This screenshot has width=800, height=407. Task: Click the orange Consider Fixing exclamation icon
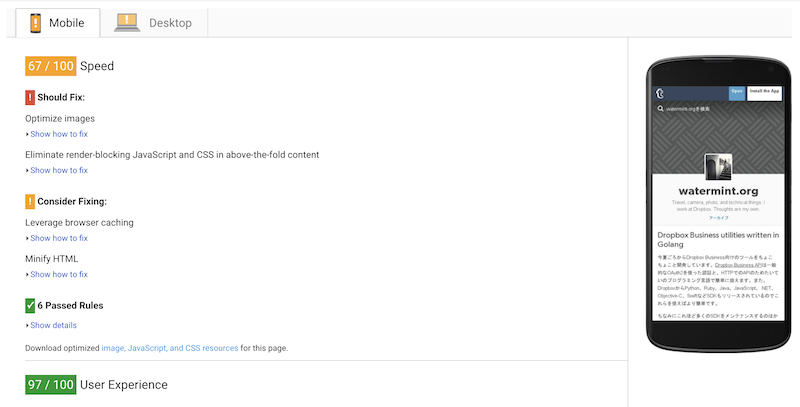(30, 201)
